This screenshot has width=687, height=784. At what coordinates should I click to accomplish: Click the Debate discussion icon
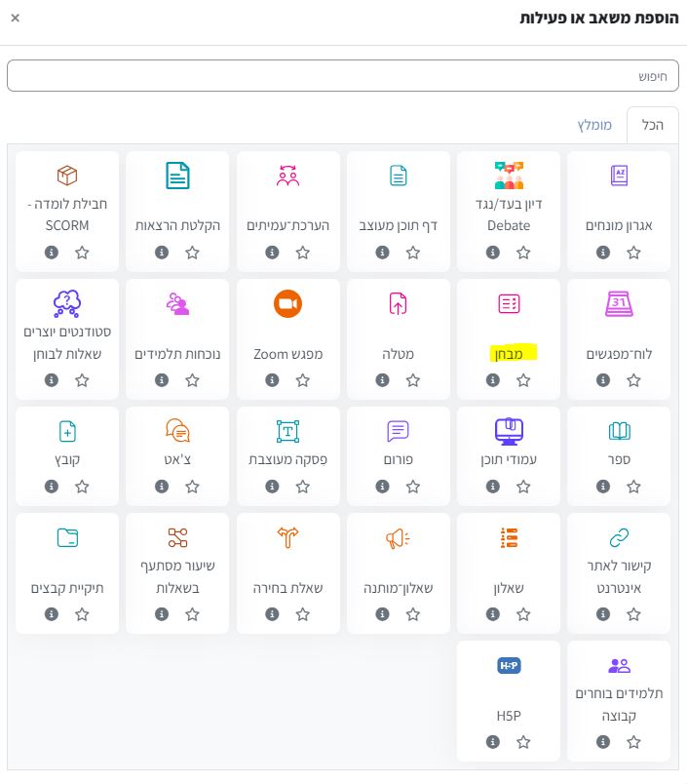[509, 176]
